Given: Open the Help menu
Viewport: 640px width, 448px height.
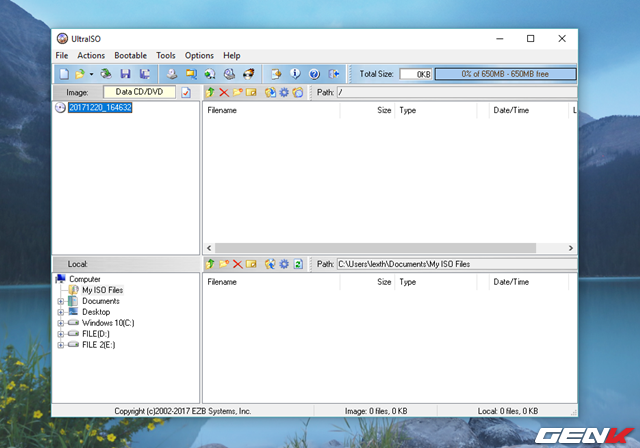Looking at the screenshot, I should point(231,55).
